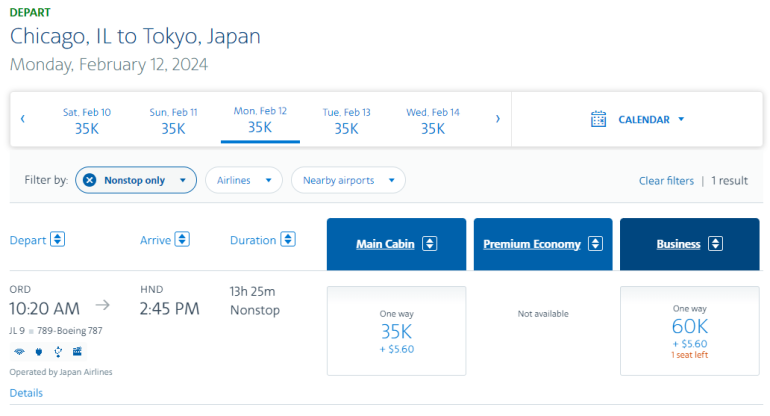Viewport: 770px width, 416px height.
Task: Sort flights by Depart time
Action: click(x=57, y=239)
